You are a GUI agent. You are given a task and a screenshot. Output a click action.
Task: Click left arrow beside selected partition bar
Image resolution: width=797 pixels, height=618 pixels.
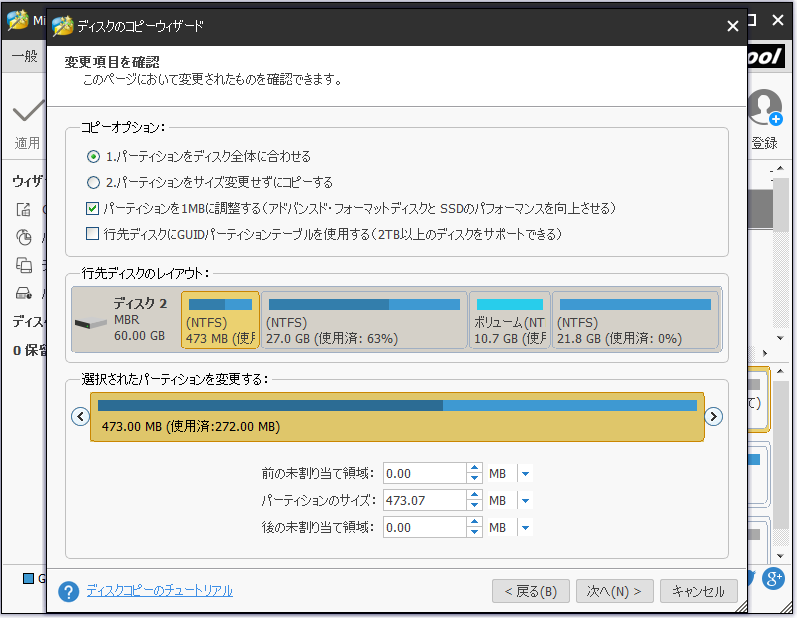tap(80, 417)
